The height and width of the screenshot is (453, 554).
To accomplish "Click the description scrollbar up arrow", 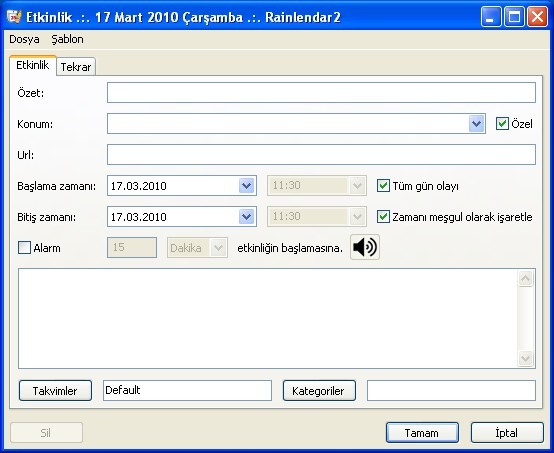I will tap(525, 278).
